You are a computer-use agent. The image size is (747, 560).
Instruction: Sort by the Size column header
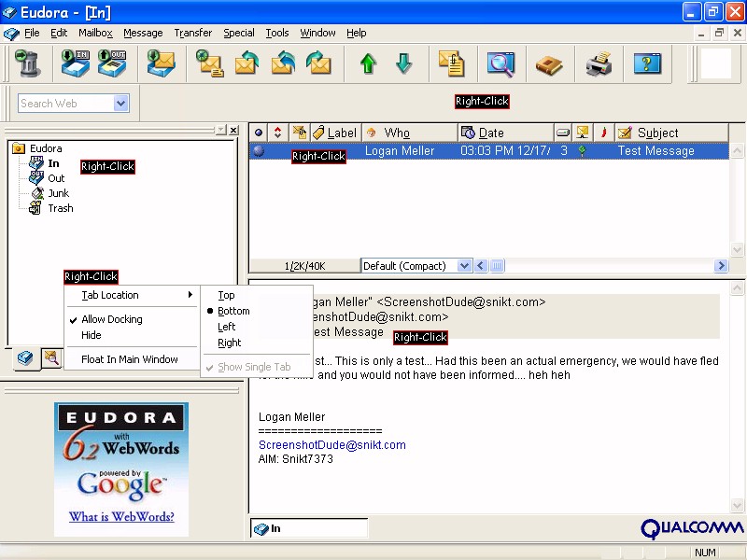[563, 133]
